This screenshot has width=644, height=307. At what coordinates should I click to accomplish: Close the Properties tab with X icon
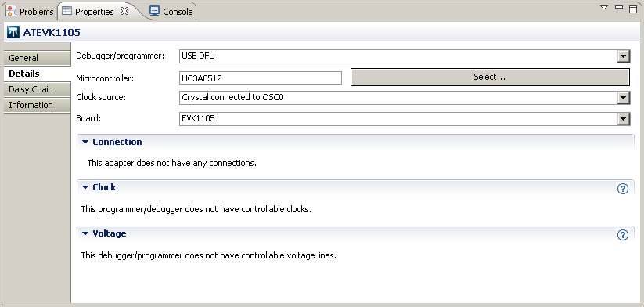tap(124, 11)
